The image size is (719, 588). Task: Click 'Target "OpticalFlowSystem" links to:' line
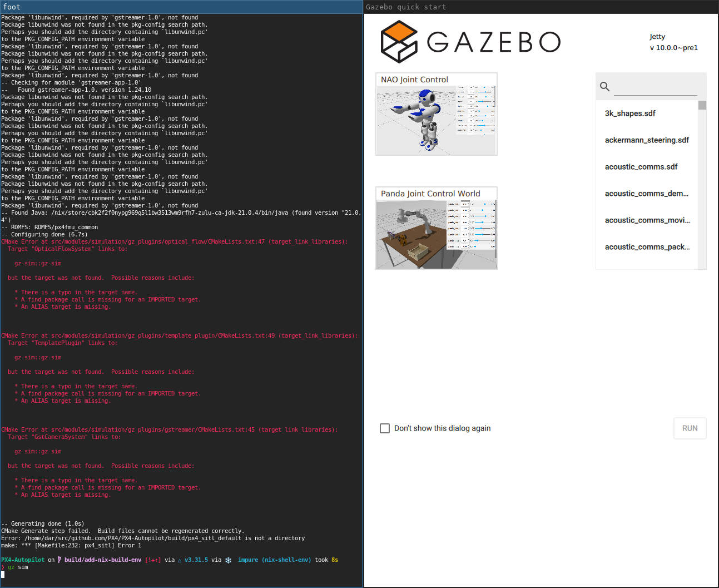67,249
